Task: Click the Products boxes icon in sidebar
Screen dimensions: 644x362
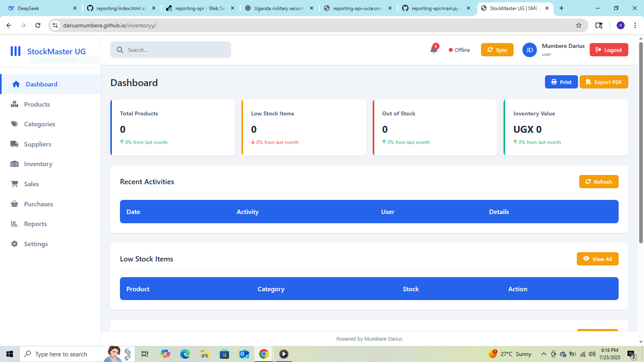Action: [14, 104]
